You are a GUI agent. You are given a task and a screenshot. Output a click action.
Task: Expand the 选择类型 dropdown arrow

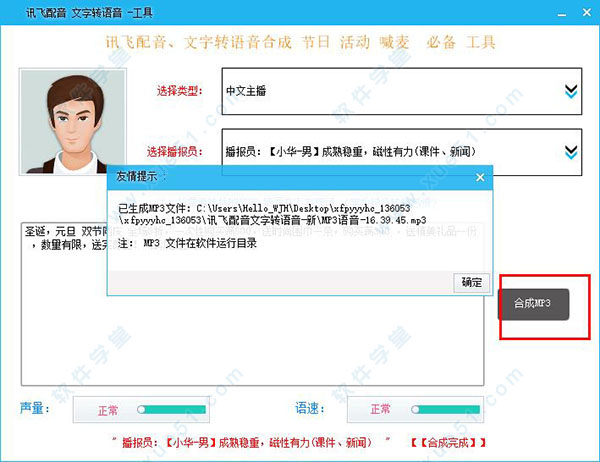pos(571,91)
